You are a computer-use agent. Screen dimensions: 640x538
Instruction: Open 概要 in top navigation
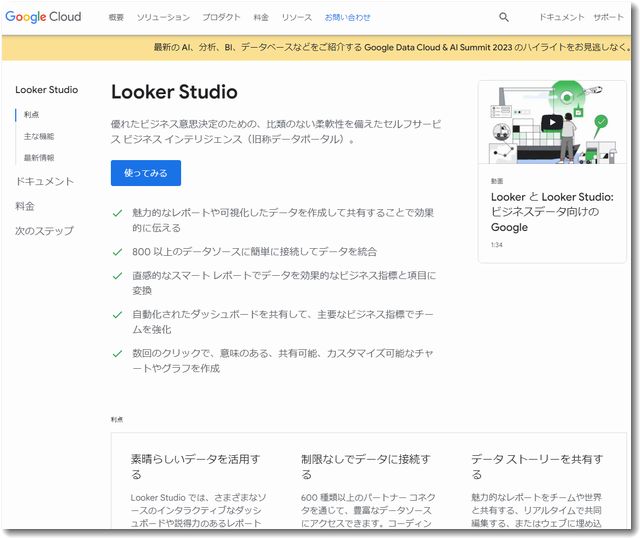tap(116, 18)
